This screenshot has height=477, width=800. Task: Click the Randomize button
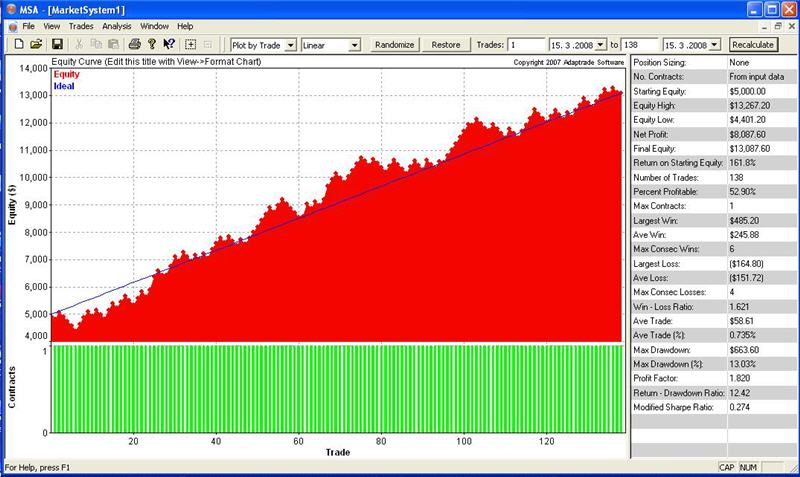(394, 45)
